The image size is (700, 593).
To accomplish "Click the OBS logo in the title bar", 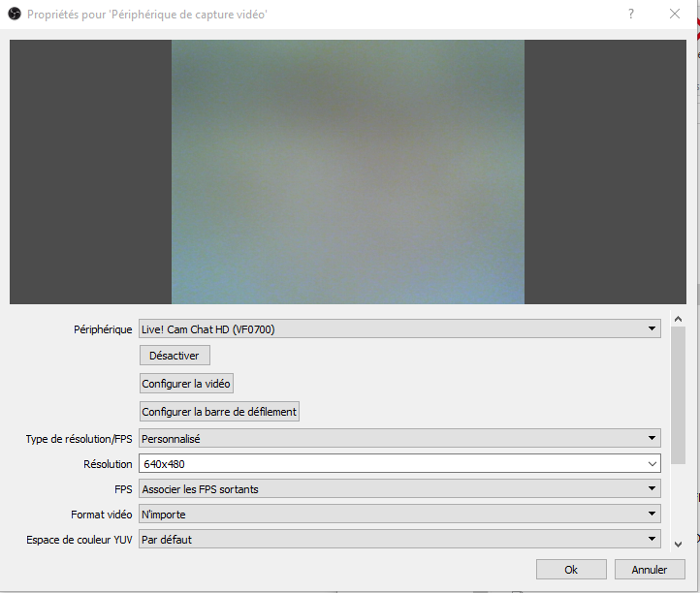I will [15, 15].
